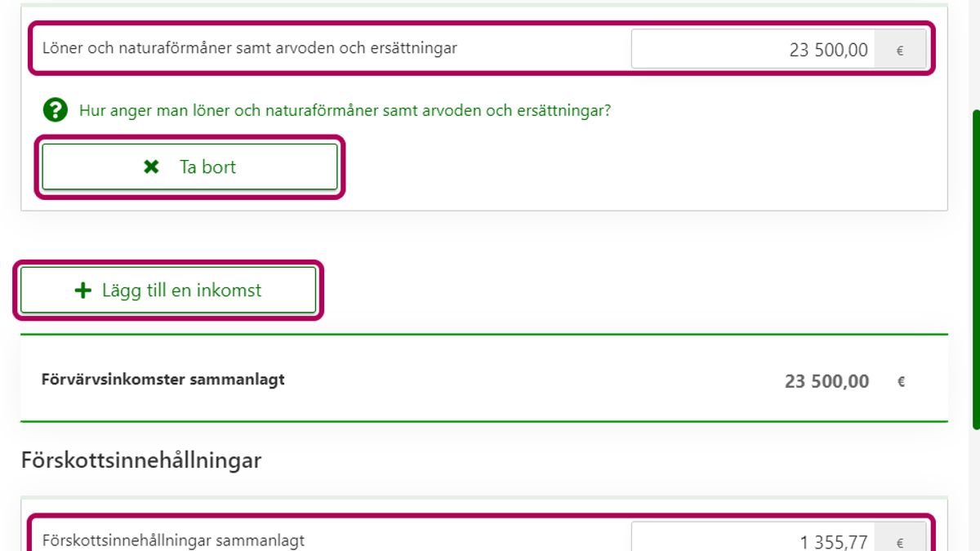The width and height of the screenshot is (980, 551).
Task: Click the green vertical scrollbar thumb
Action: tap(975, 269)
